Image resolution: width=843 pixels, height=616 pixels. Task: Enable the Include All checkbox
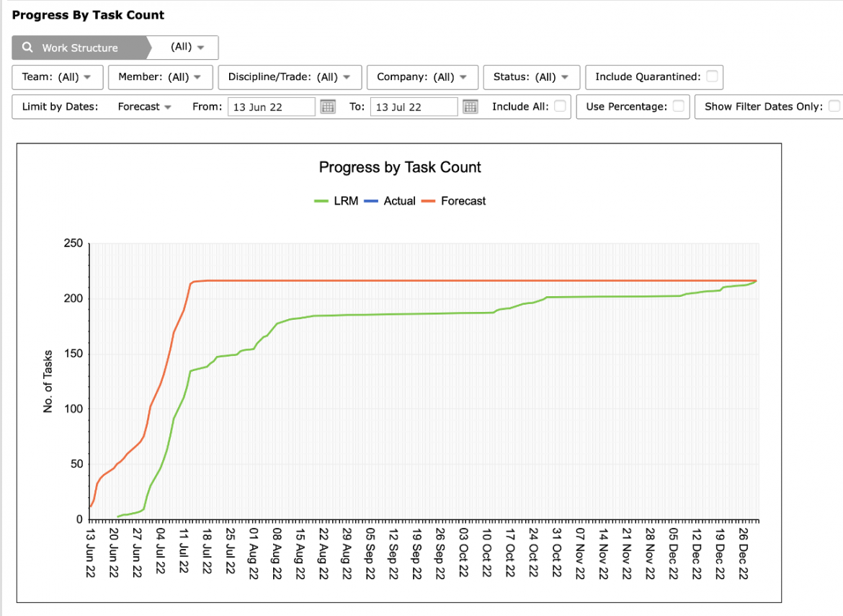click(560, 106)
